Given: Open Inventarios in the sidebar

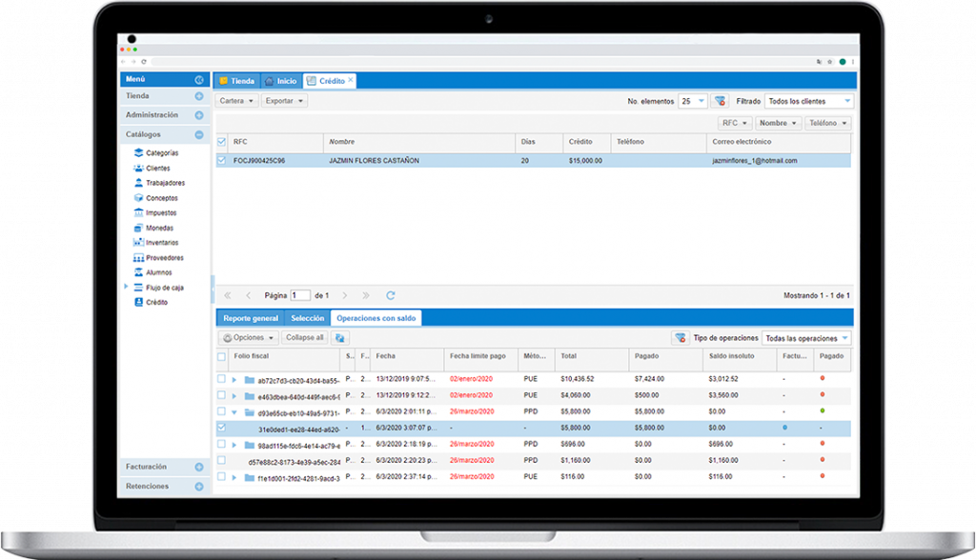Looking at the screenshot, I should point(139,243).
